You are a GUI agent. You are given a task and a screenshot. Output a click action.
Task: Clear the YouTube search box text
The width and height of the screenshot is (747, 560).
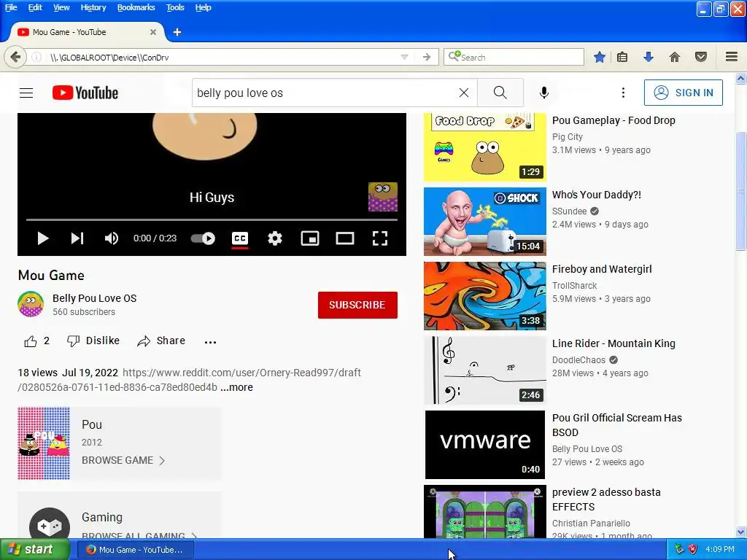(463, 93)
